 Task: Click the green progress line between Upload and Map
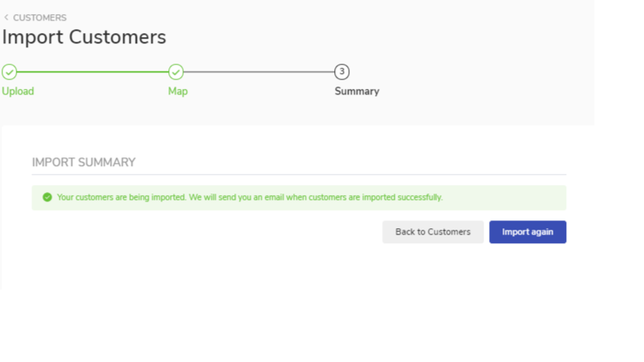click(92, 72)
